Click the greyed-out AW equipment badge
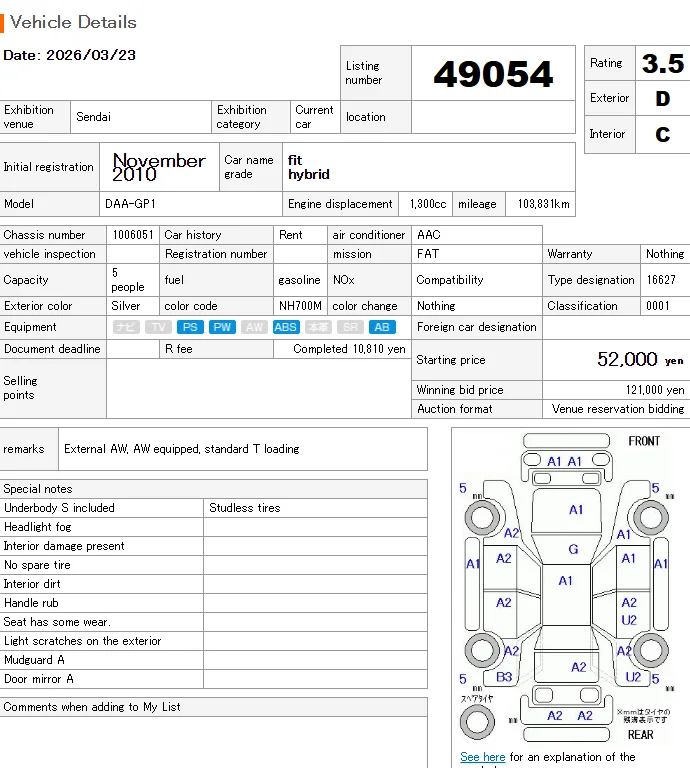The width and height of the screenshot is (690, 768). (254, 327)
